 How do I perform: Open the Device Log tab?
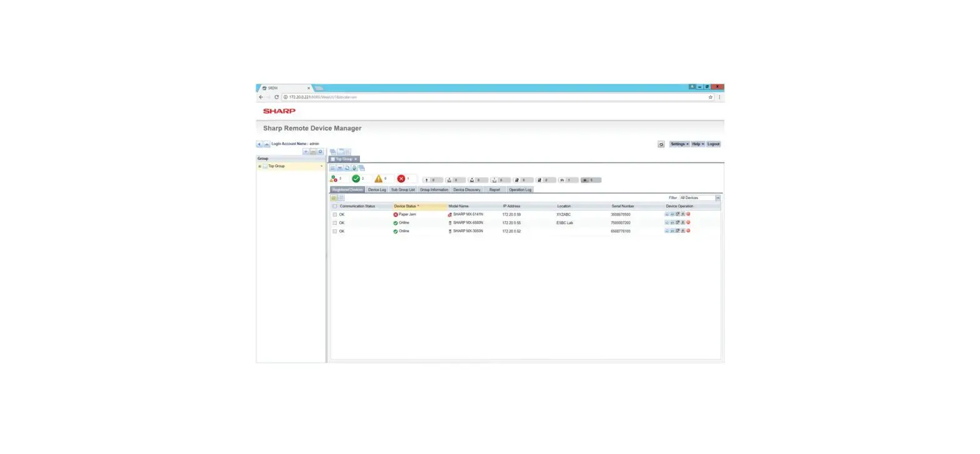[x=377, y=189]
